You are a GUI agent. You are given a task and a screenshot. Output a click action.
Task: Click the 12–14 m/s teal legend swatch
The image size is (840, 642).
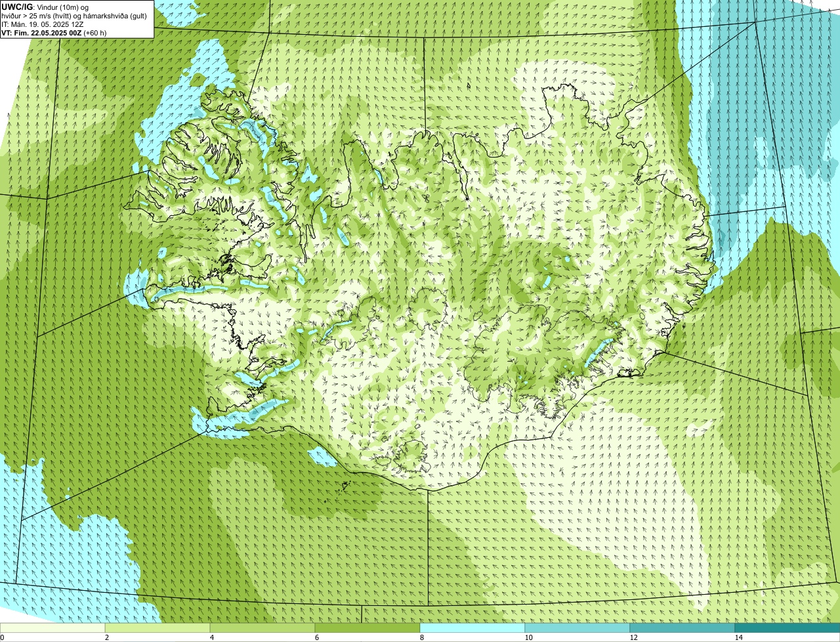pos(682,628)
